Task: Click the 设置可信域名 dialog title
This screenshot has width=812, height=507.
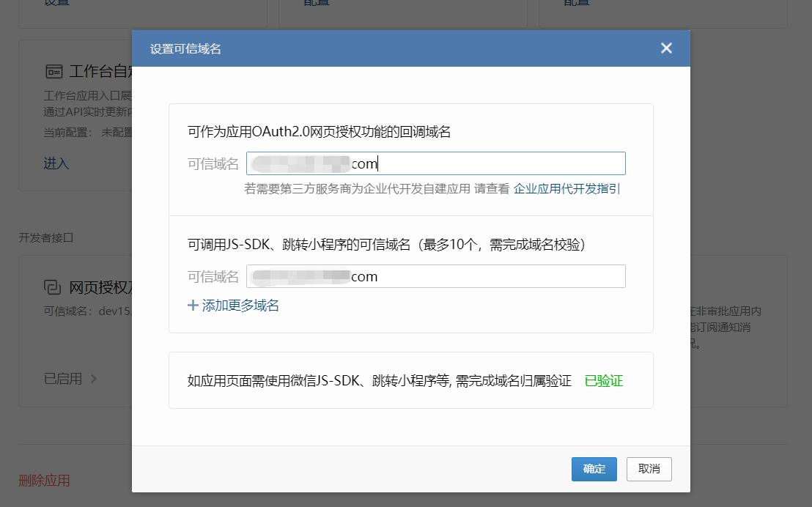Action: coord(185,49)
